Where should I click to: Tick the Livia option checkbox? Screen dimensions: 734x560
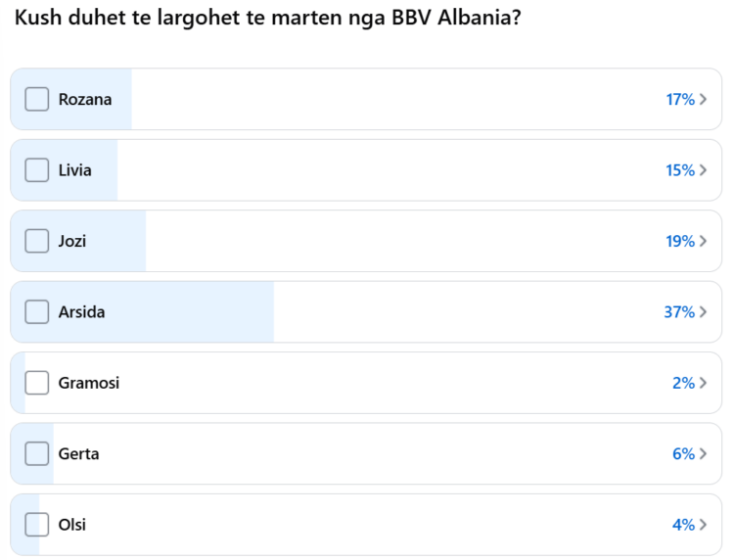click(37, 170)
